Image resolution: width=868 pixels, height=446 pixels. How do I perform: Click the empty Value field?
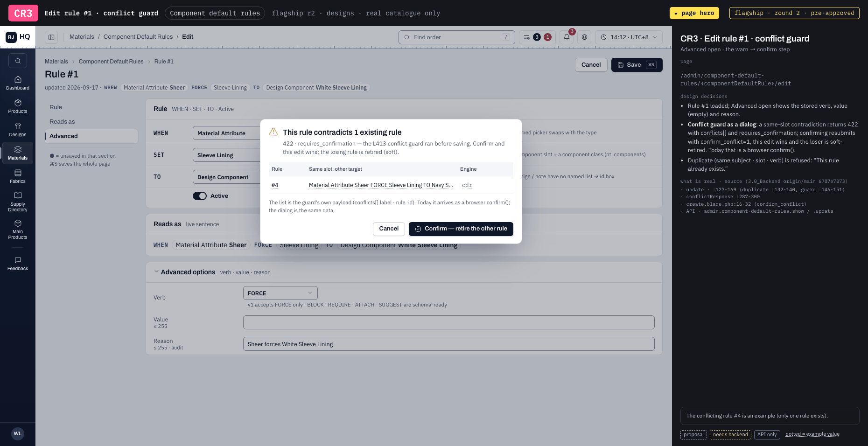[x=448, y=322]
